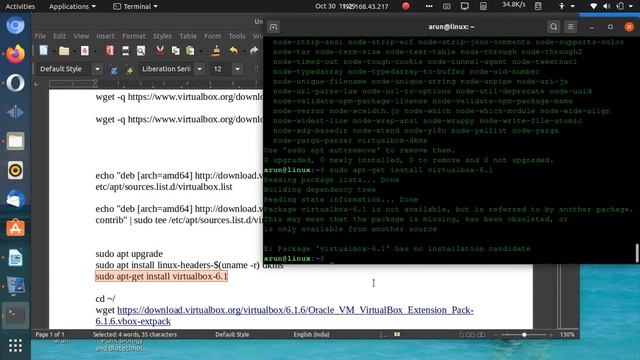Click the Redo arrow icon
This screenshot has height=360, width=640.
(x=254, y=51)
